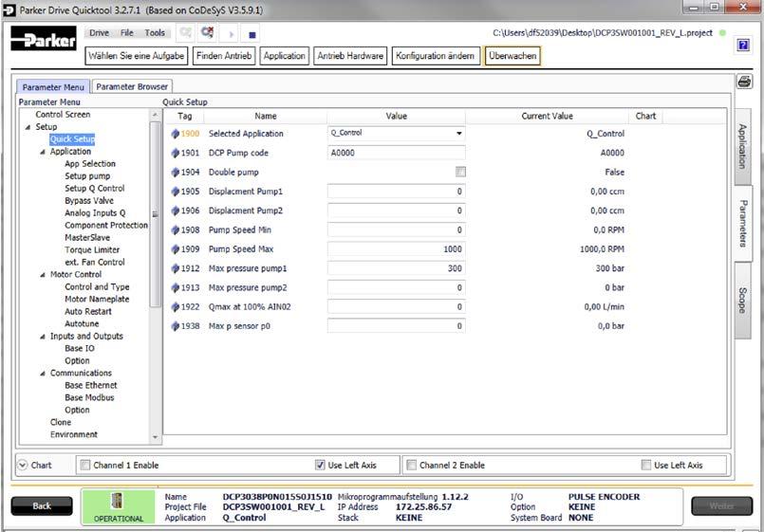764x532 pixels.
Task: Click the Max pressure pump1 value field
Action: coord(396,268)
